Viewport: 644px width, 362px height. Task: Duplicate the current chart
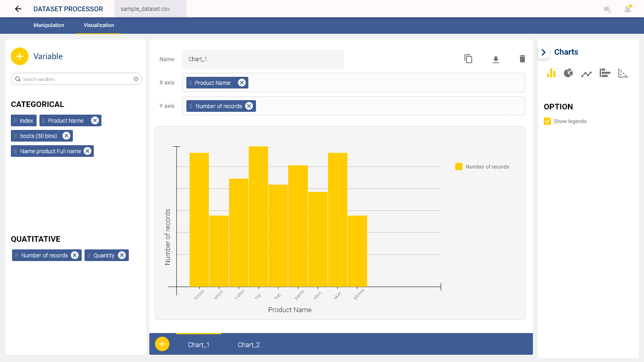point(468,59)
